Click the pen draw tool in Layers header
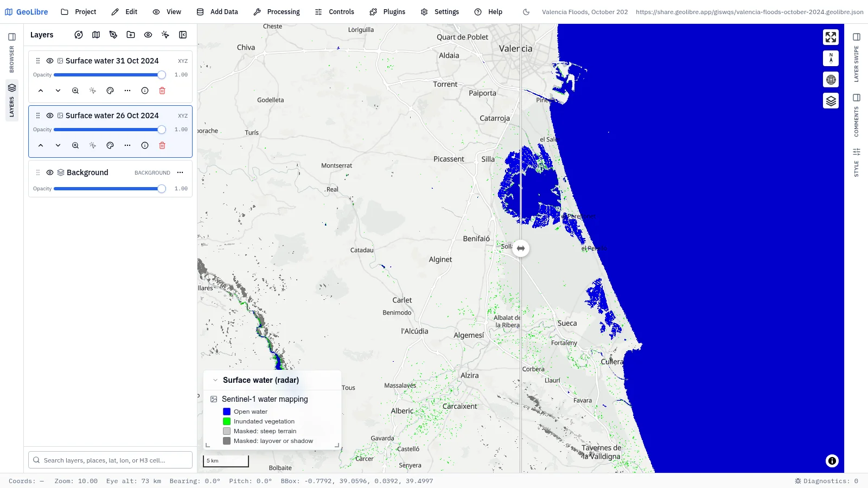The width and height of the screenshot is (868, 488). 113,35
